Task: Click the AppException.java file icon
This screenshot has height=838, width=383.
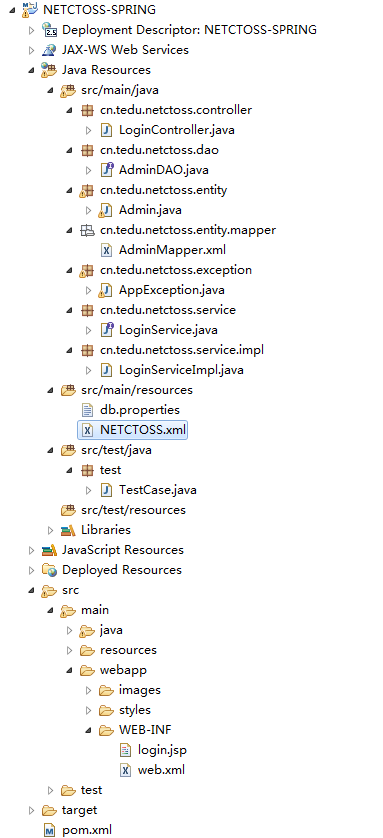Action: click(x=106, y=290)
